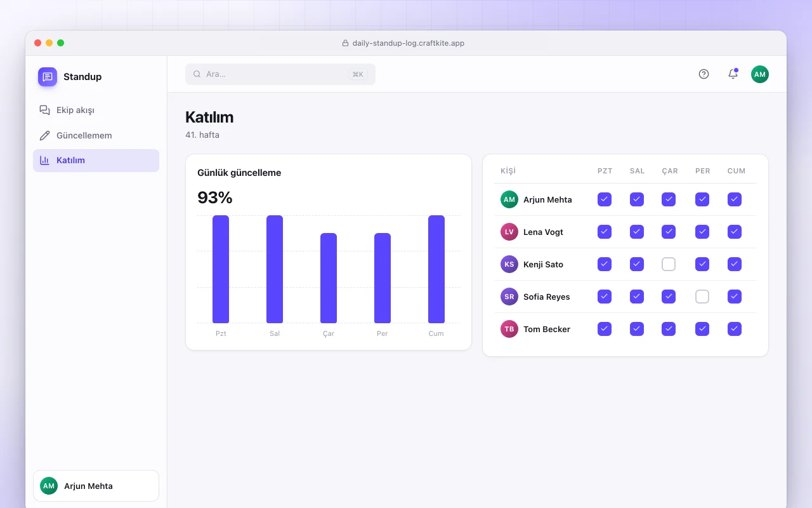Uncheck Tom Becker's CUM checkbox

pos(735,329)
